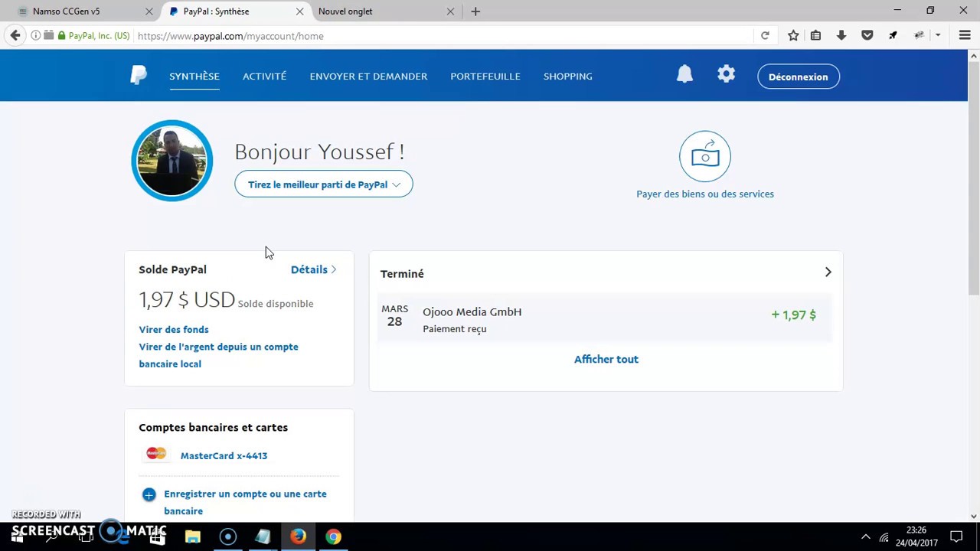
Task: Open the Firefox downloads arrow
Action: pyautogui.click(x=841, y=35)
